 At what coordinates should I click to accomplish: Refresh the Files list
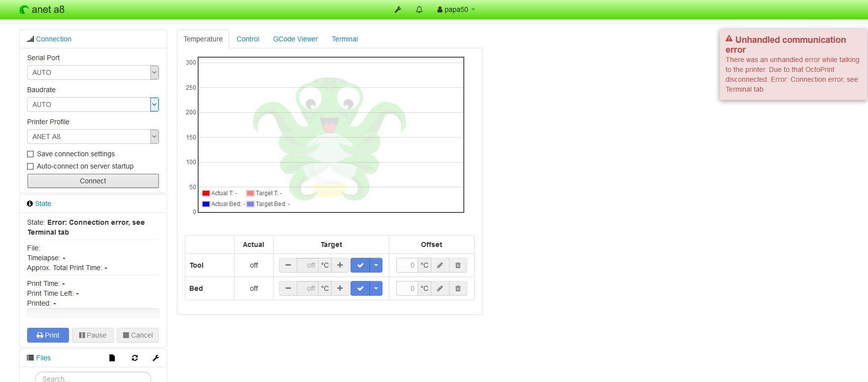pyautogui.click(x=135, y=358)
